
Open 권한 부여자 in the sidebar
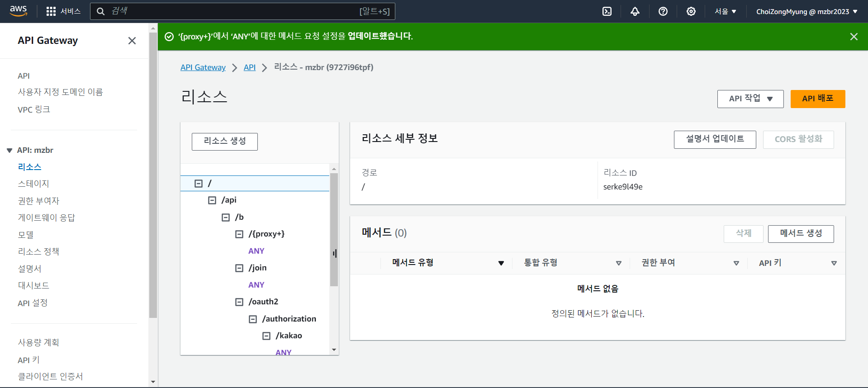tap(38, 201)
